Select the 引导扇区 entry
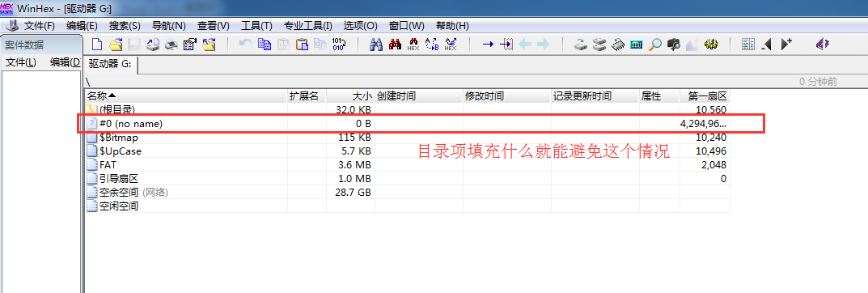The width and height of the screenshot is (868, 293). point(407,179)
